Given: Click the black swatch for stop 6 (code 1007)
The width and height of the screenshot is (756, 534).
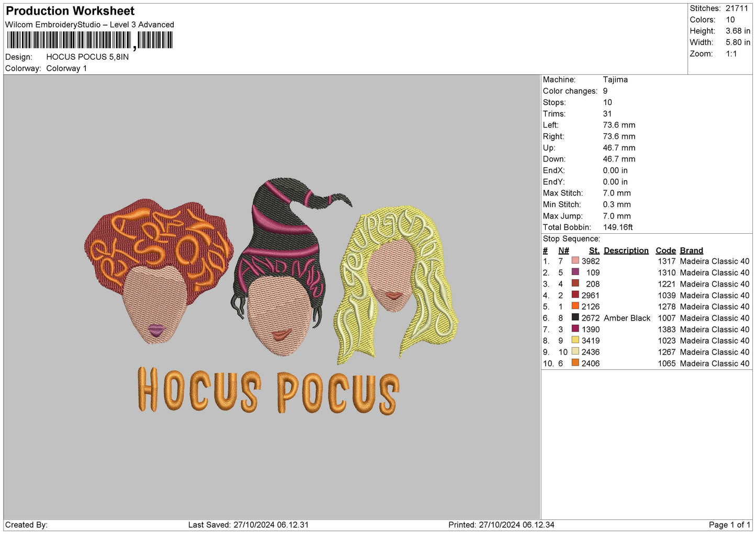Looking at the screenshot, I should click(x=576, y=318).
